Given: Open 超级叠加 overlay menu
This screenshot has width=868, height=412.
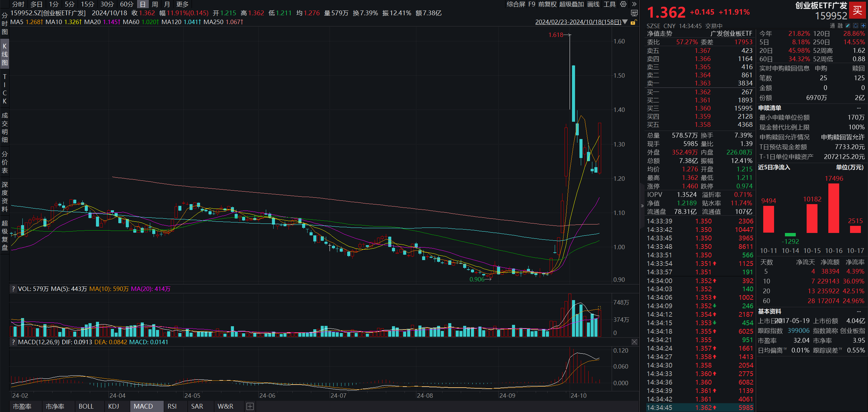Looking at the screenshot, I should [x=572, y=4].
